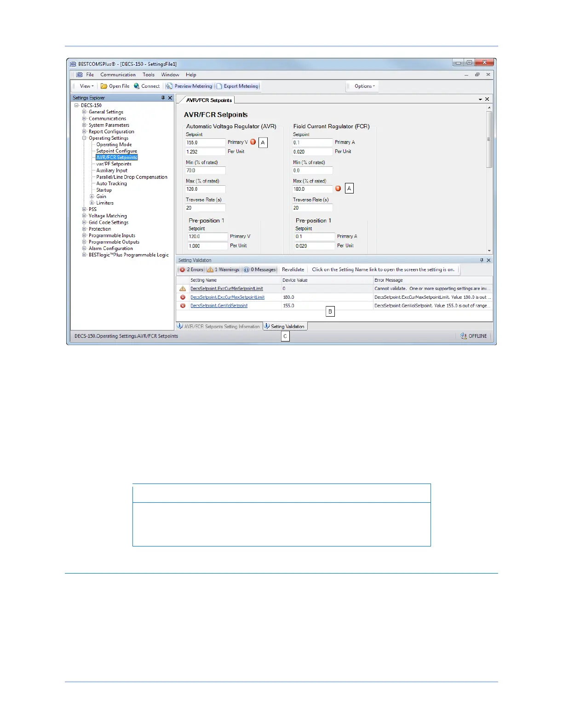This screenshot has width=563, height=728.
Task: Expand the Limiters node
Action: 92,203
